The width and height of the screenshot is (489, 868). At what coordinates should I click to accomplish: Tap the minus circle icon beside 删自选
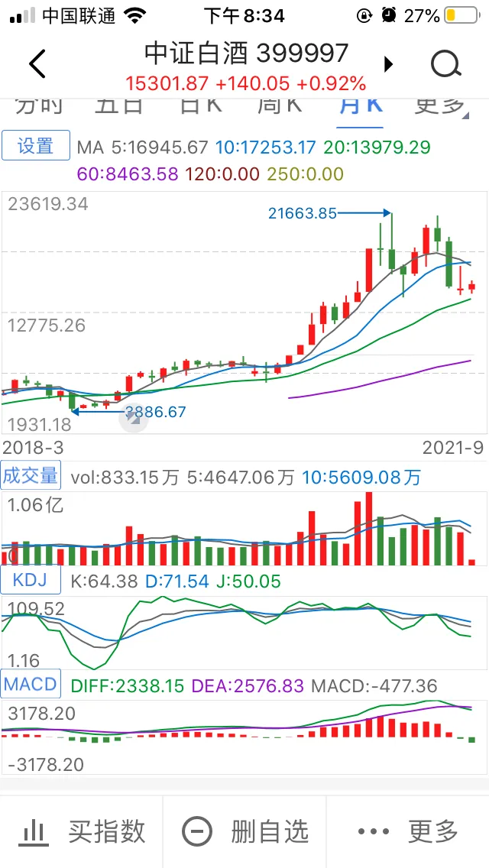pyautogui.click(x=197, y=831)
